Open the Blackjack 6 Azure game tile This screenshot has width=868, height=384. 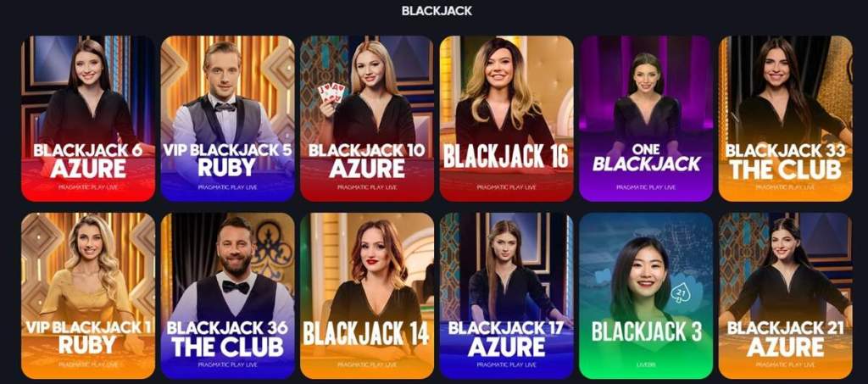[88, 119]
